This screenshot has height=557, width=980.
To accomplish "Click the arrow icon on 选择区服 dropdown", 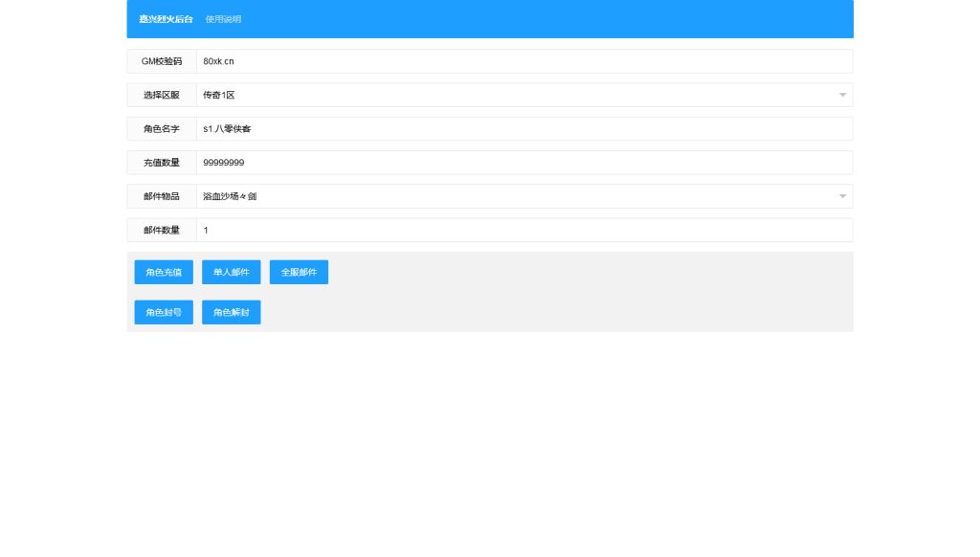I will point(842,95).
